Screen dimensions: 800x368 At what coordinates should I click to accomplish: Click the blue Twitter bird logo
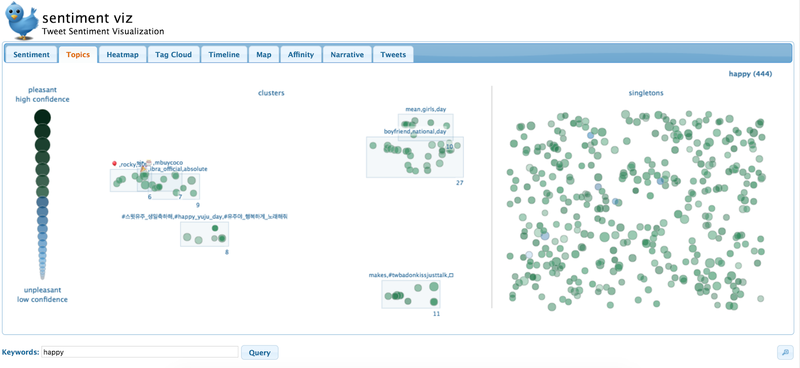click(21, 20)
